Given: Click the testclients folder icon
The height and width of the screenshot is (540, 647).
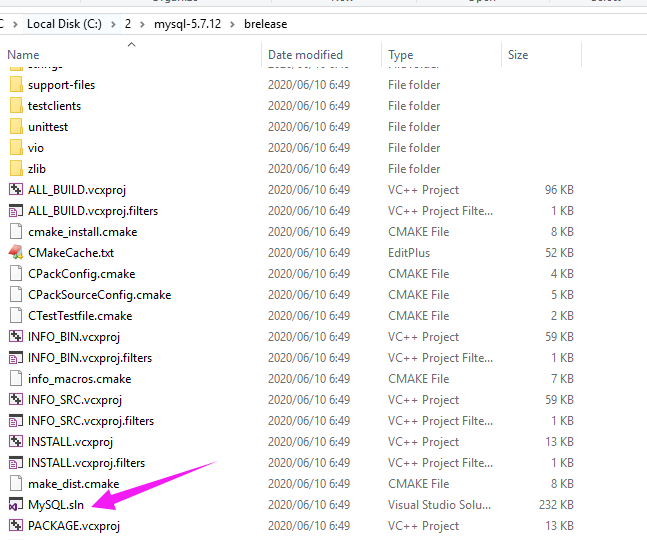Looking at the screenshot, I should 16,106.
